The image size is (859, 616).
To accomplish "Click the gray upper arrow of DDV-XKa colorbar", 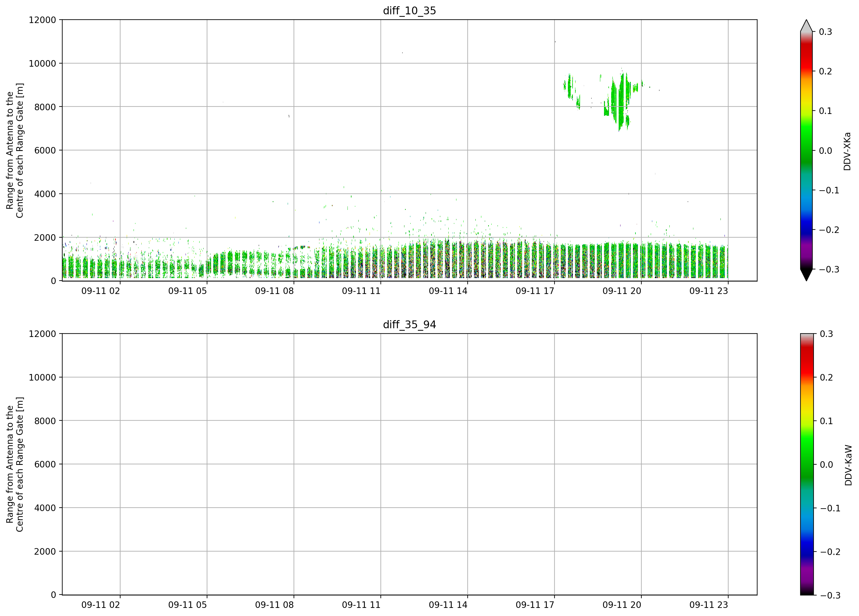I will point(806,26).
